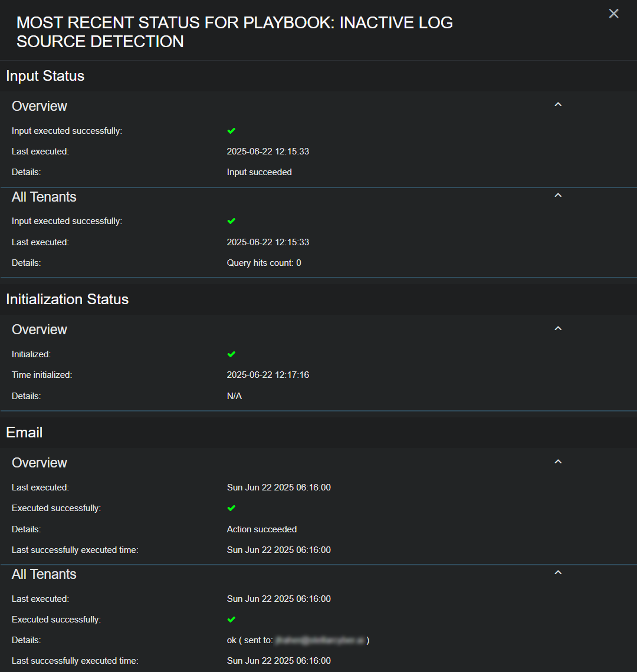Click green checkmark in Input Status All Tenants
The width and height of the screenshot is (637, 672).
tap(231, 221)
